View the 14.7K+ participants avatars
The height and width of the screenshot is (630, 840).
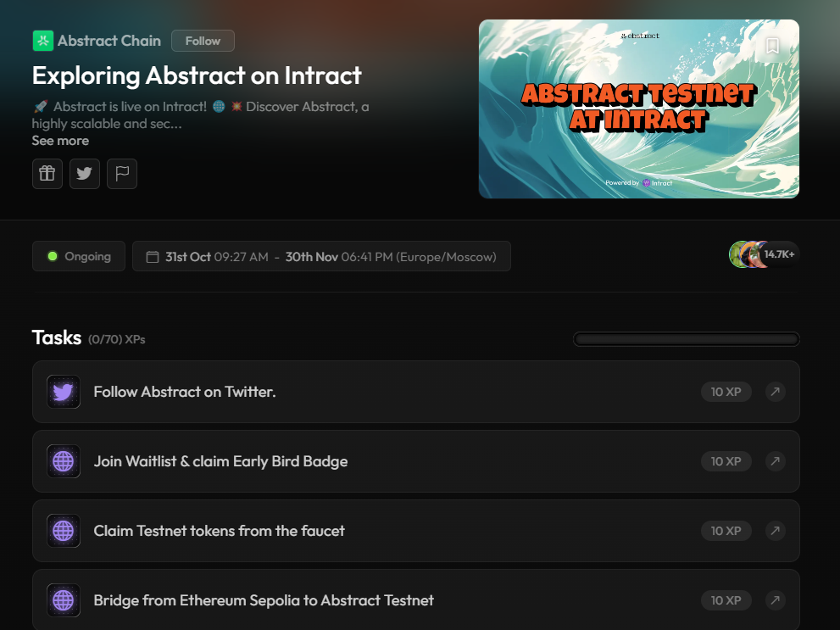point(763,254)
